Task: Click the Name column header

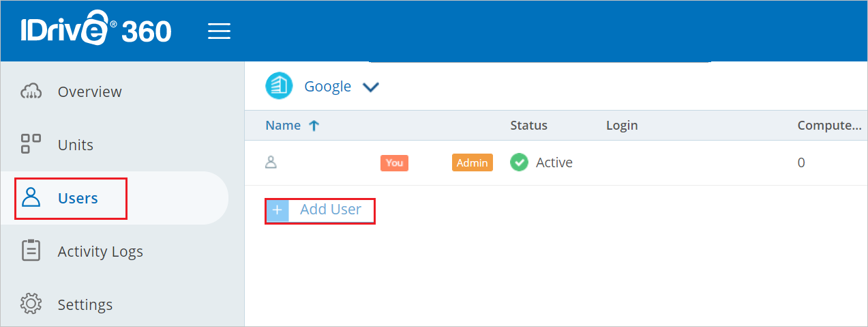Action: (x=283, y=125)
